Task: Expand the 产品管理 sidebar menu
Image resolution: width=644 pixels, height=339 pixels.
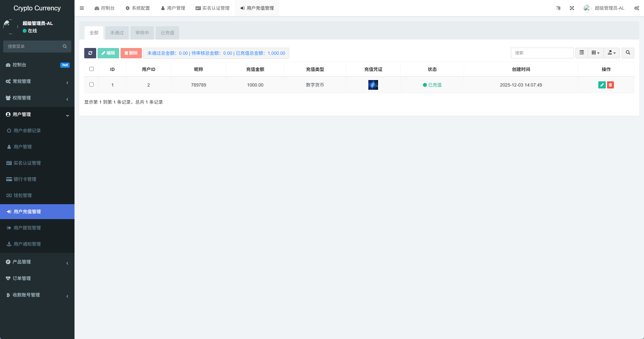Action: (37, 262)
